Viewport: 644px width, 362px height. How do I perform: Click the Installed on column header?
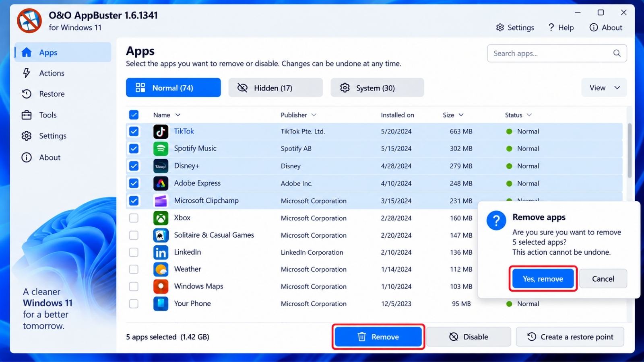click(x=397, y=115)
